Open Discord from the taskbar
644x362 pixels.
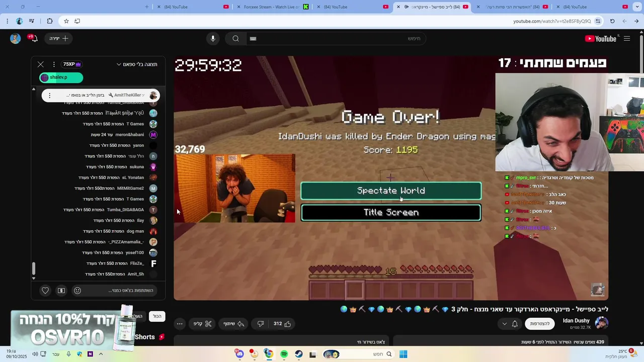pos(240,354)
